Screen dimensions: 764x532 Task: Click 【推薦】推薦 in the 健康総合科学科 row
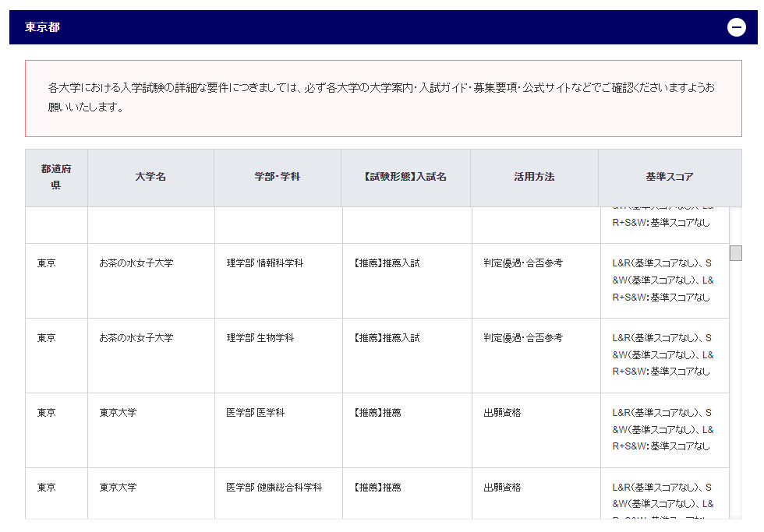click(x=377, y=488)
